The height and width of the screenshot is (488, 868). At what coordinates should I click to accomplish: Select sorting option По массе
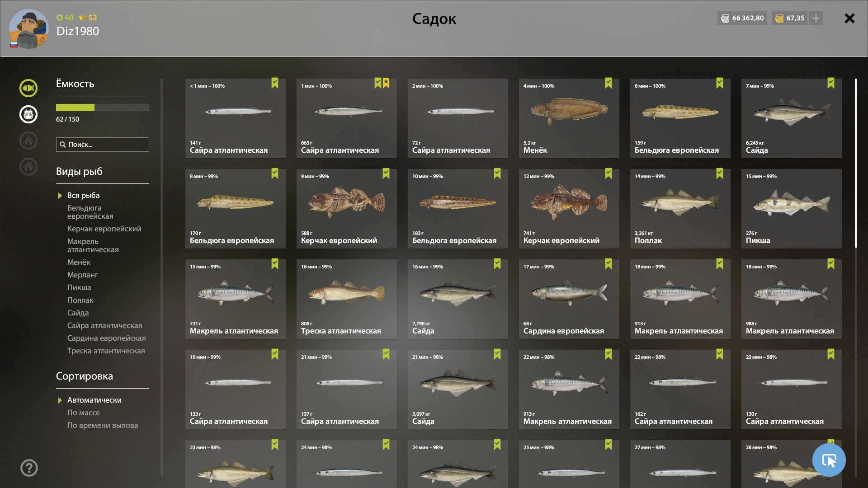pyautogui.click(x=84, y=413)
